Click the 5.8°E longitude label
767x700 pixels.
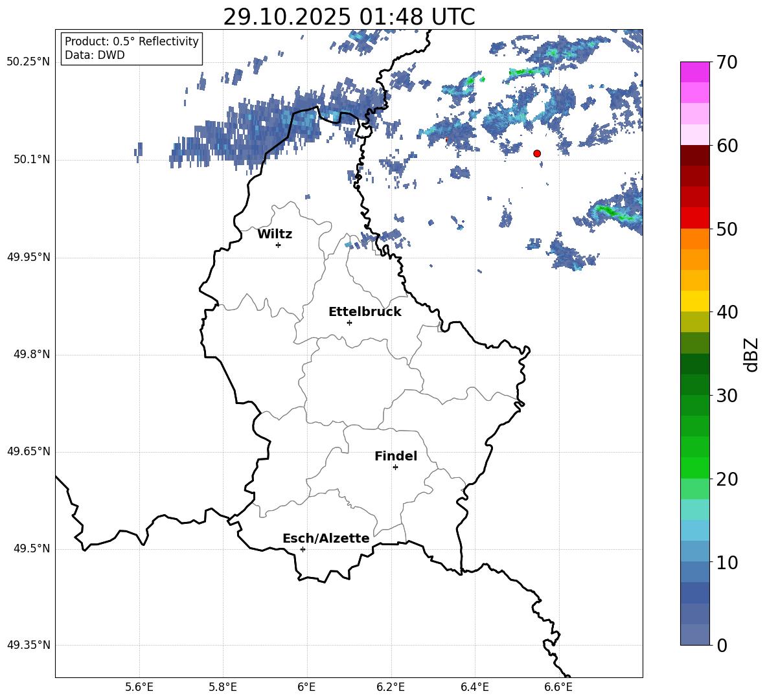[x=223, y=687]
